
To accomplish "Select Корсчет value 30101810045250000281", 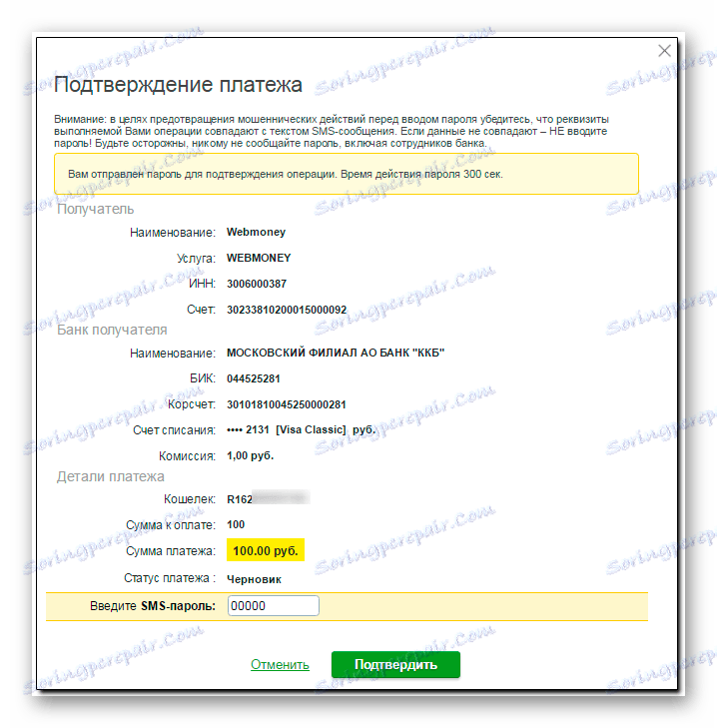I will [x=286, y=404].
